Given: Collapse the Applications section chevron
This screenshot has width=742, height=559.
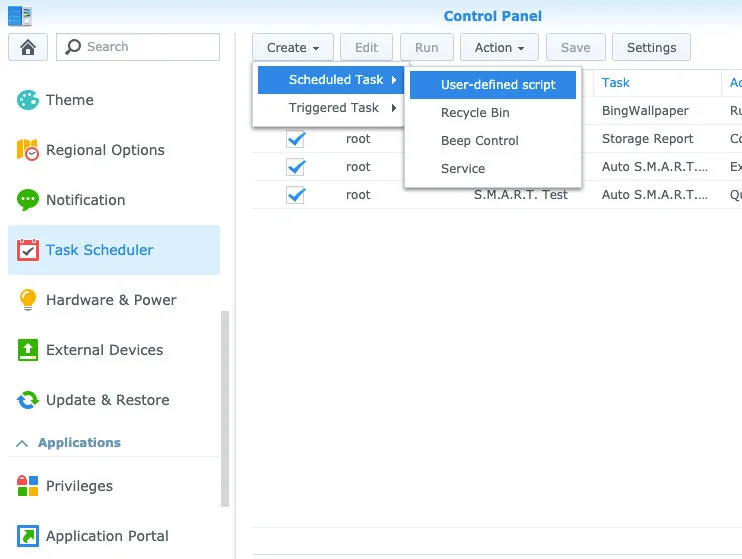Looking at the screenshot, I should pos(21,443).
